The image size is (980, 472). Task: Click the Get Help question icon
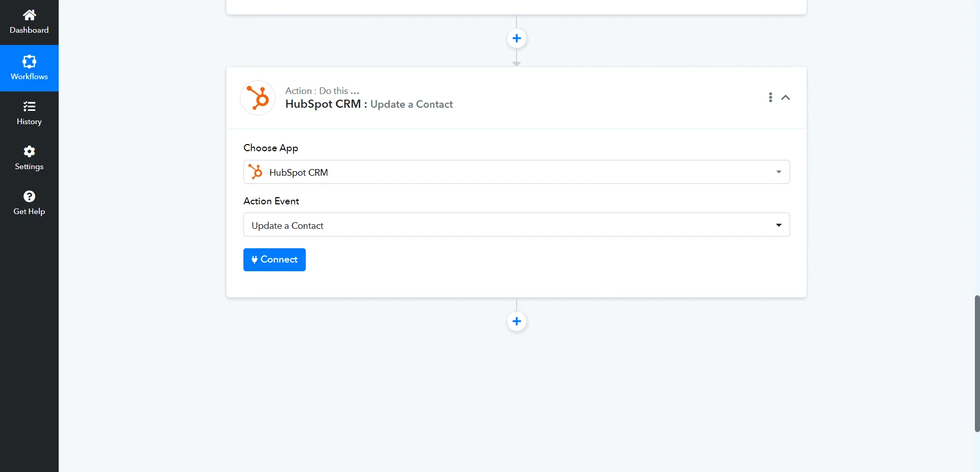(x=29, y=197)
